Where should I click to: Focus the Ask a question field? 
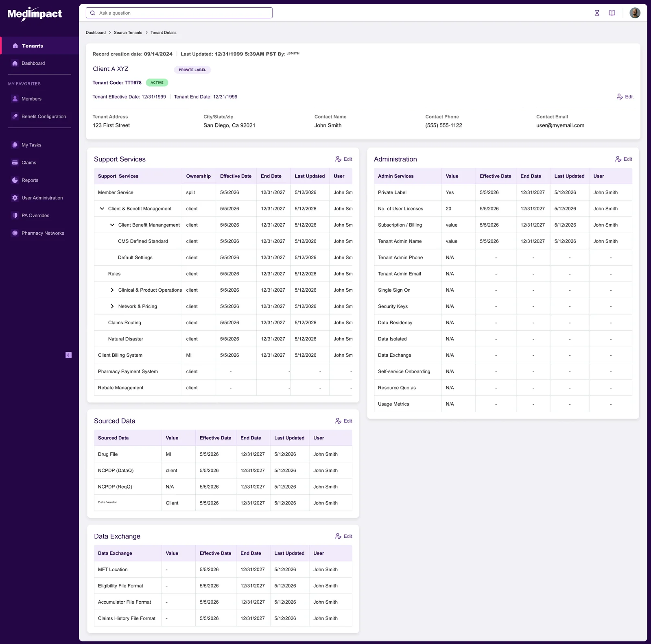click(x=179, y=13)
